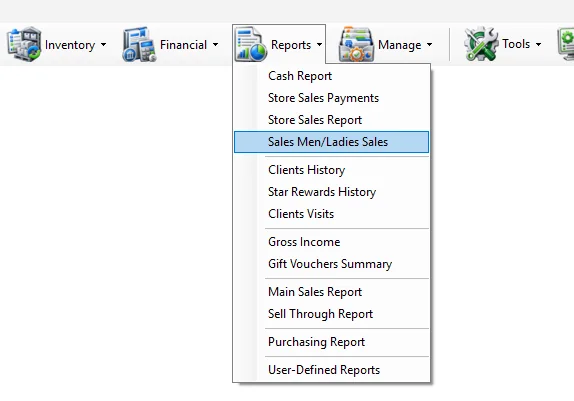The image size is (574, 401).
Task: Select Gross Income report
Action: [x=331, y=242]
